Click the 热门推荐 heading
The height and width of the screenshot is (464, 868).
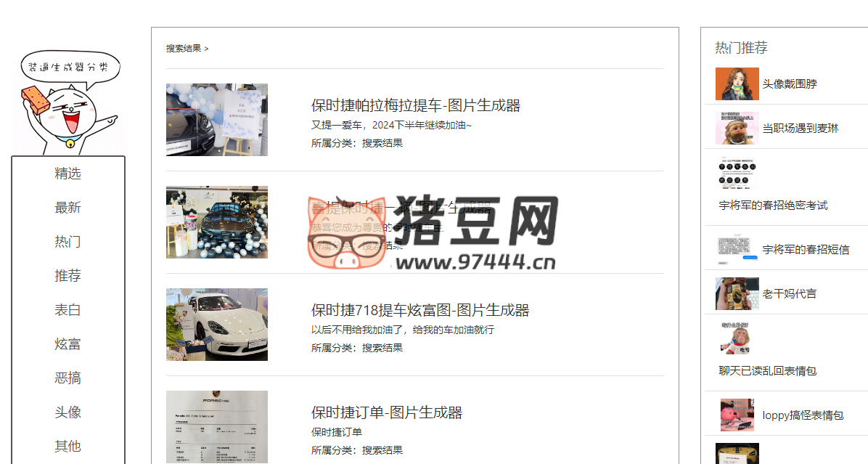(741, 48)
